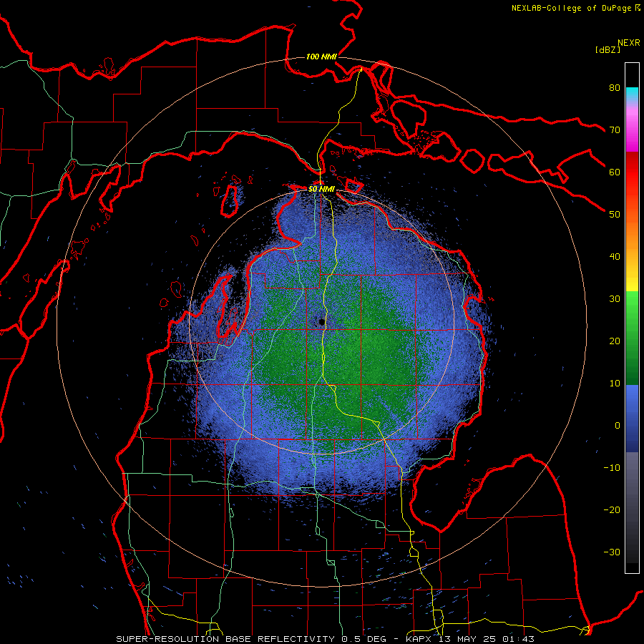
Task: Click the black radar site dot at center
Action: click(322, 321)
